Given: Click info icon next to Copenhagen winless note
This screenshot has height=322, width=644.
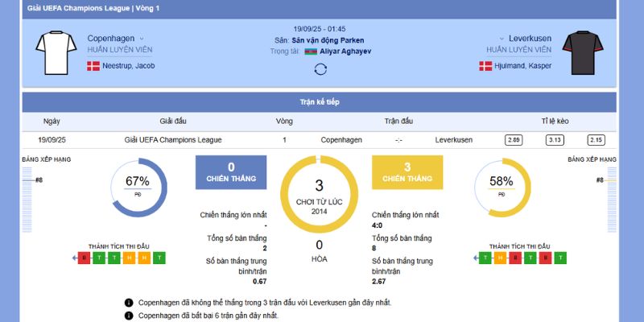Looking at the screenshot, I should pos(129,303).
